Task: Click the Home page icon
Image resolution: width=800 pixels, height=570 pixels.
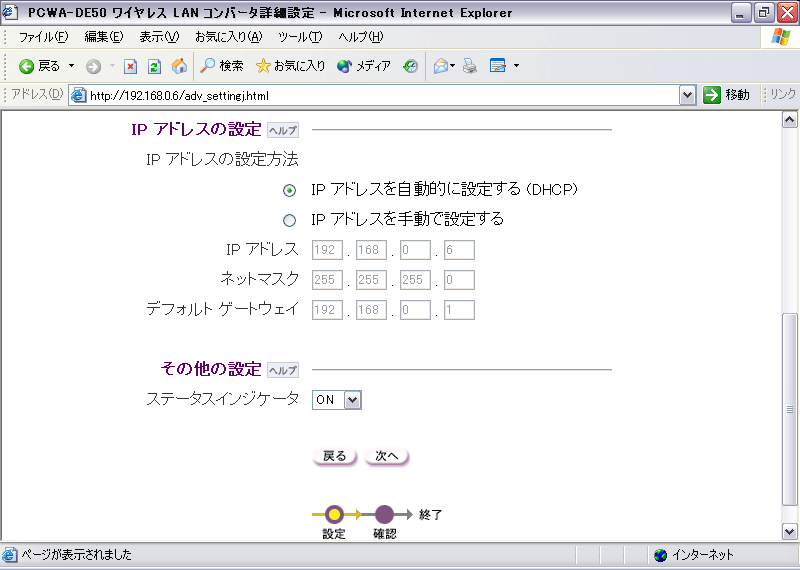Action: point(179,66)
